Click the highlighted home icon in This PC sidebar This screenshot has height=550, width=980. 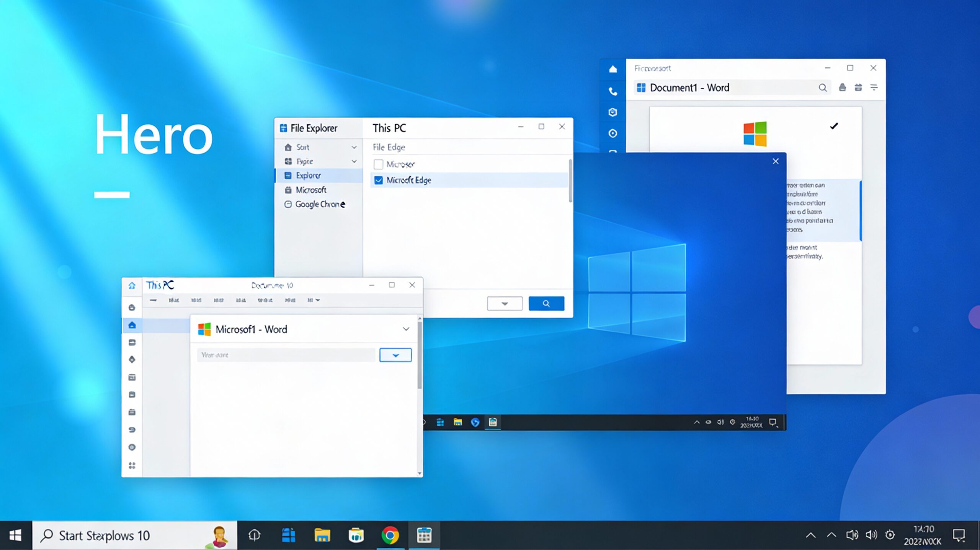point(132,325)
